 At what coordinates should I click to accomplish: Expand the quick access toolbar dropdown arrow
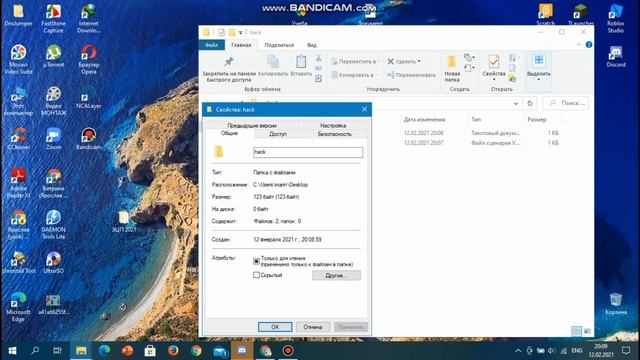240,32
